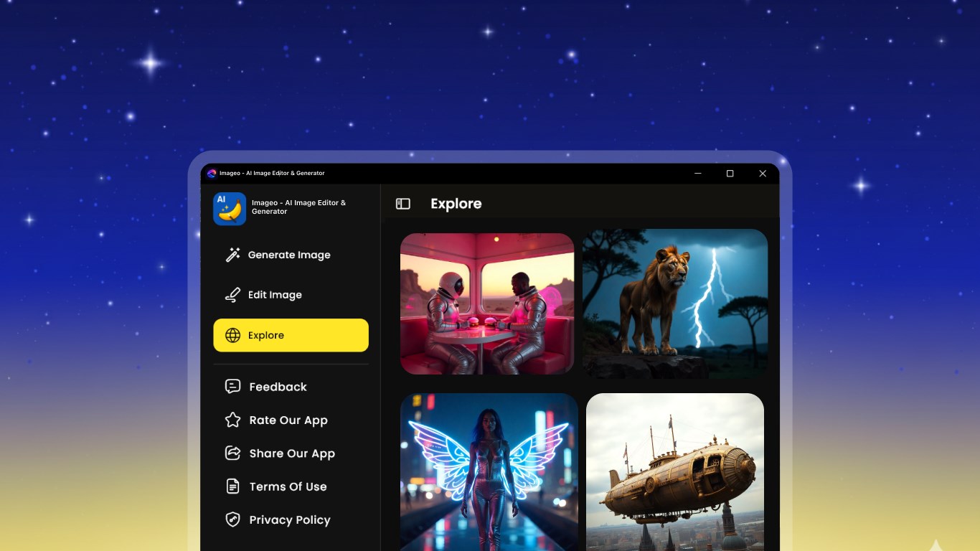Screen dimensions: 980x551
Task: Click the Imageo banana app logo
Action: tap(230, 209)
